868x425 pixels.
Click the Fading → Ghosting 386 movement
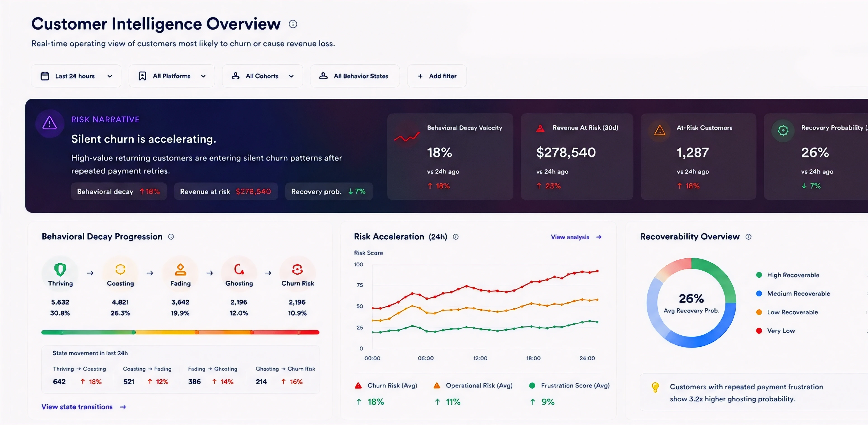pos(212,375)
